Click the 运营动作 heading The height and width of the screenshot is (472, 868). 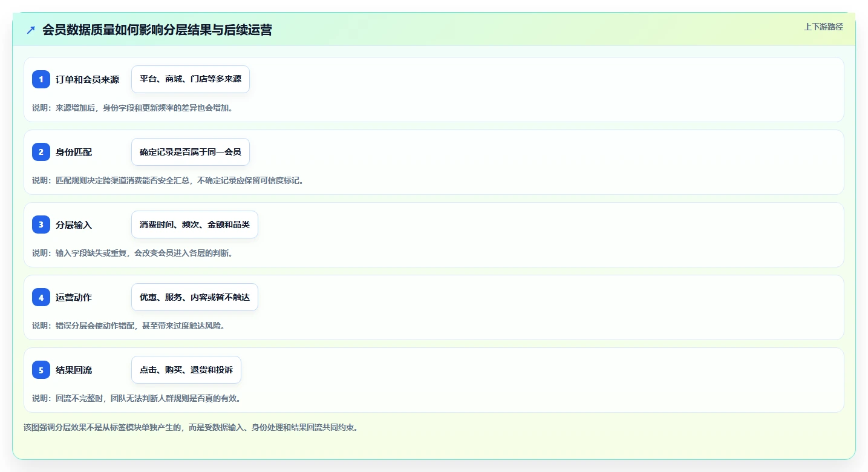coord(74,297)
